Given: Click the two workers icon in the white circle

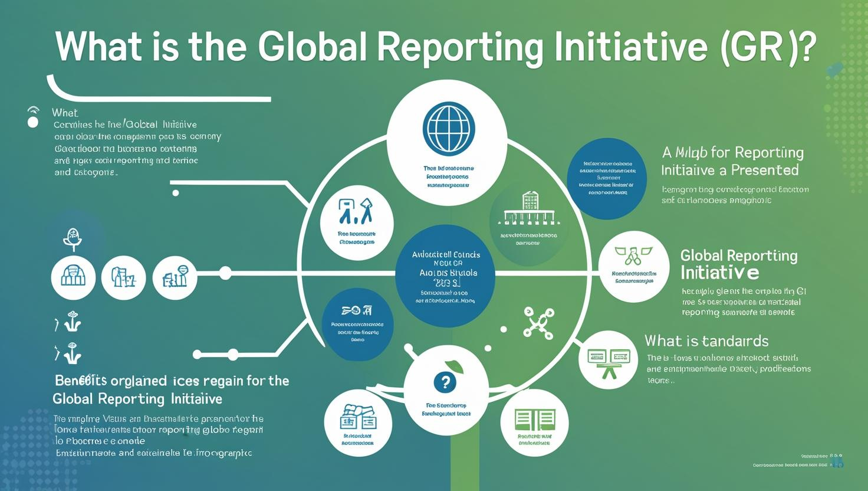Looking at the screenshot, I should 356,211.
